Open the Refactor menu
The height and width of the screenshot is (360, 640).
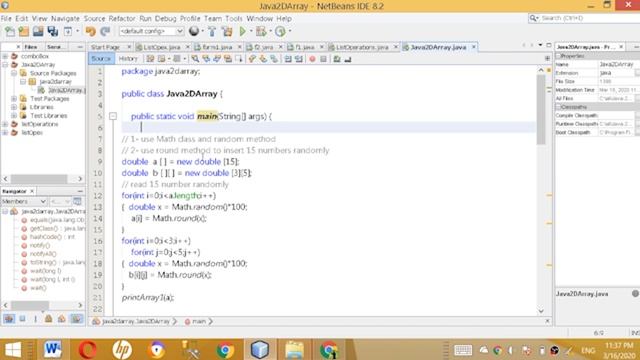click(122, 19)
